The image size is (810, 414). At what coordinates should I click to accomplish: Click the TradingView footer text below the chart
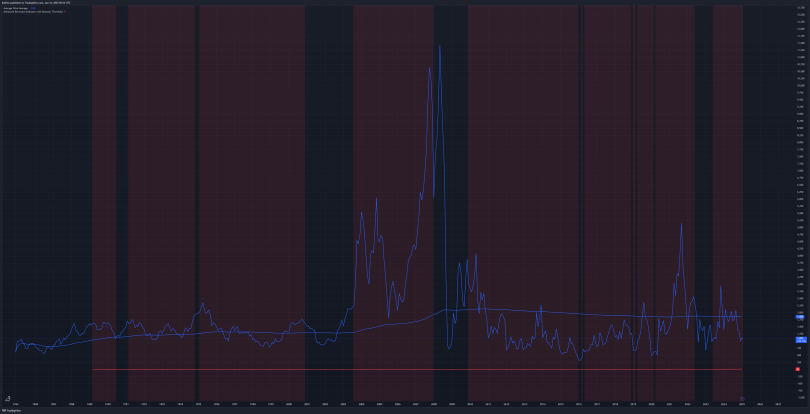(x=13, y=409)
